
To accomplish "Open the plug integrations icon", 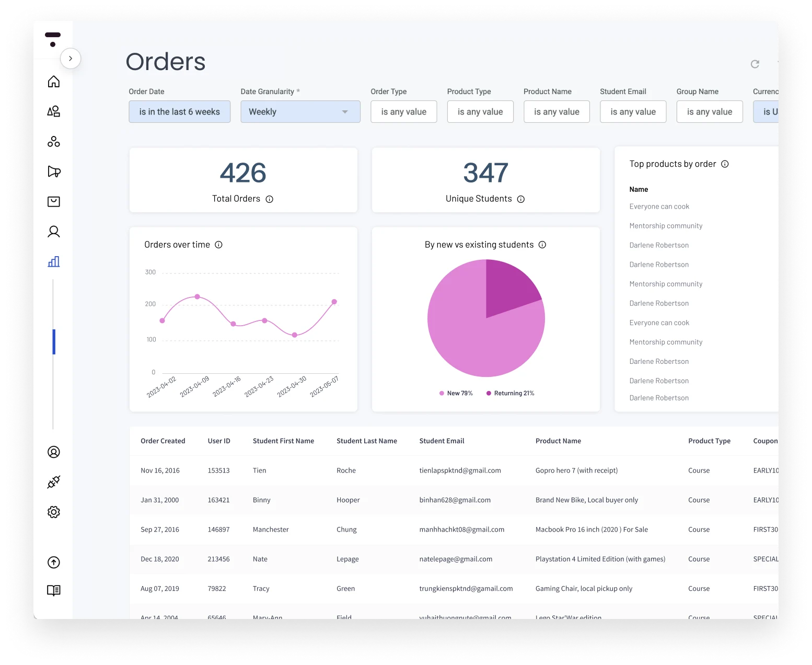I will [54, 482].
